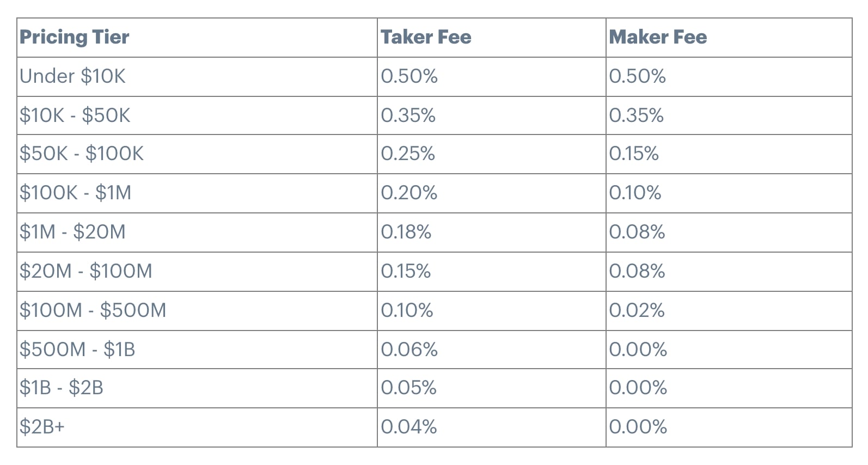The image size is (868, 465).
Task: Select the $2B+ tier cell
Action: [x=42, y=427]
